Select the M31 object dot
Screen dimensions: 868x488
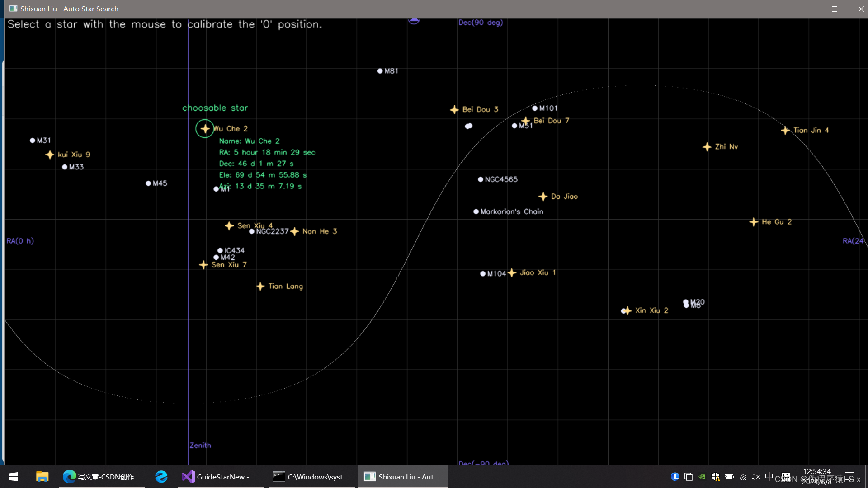[33, 141]
